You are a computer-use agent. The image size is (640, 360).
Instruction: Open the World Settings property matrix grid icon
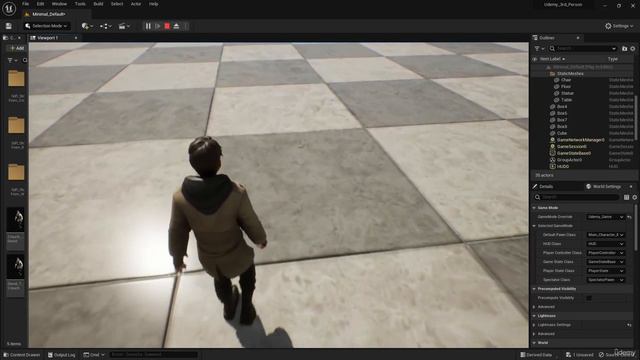coord(627,197)
